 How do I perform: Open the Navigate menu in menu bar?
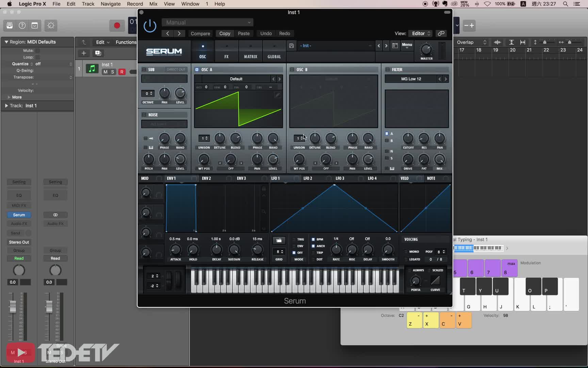[111, 4]
